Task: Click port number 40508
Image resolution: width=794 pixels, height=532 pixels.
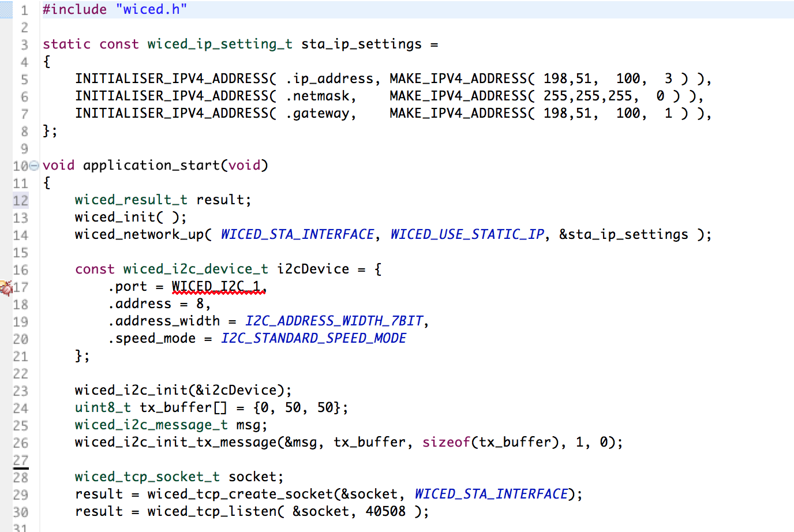Action: (385, 511)
